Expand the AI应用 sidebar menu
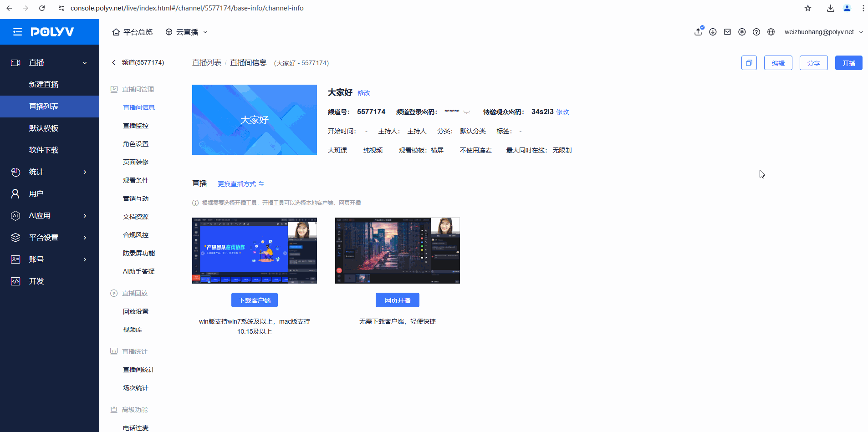868x432 pixels. click(x=50, y=215)
